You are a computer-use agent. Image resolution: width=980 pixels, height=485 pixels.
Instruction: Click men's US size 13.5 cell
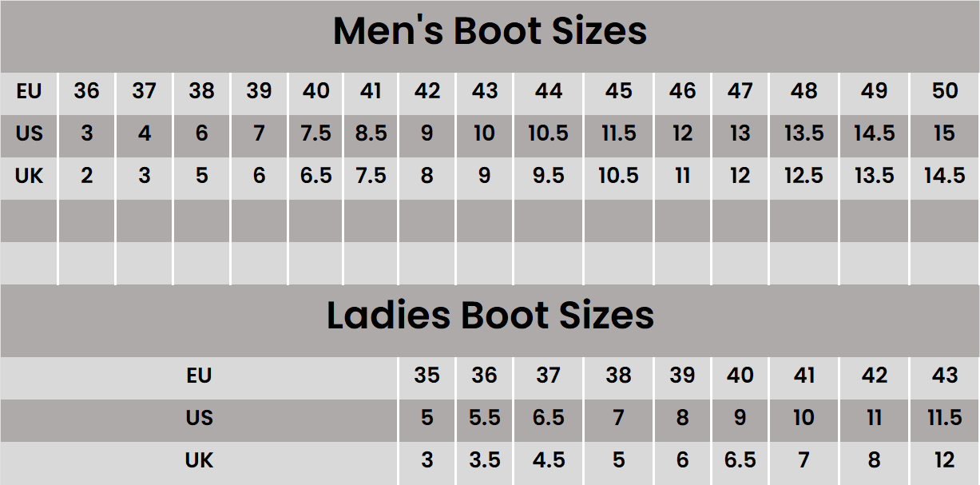pyautogui.click(x=804, y=133)
